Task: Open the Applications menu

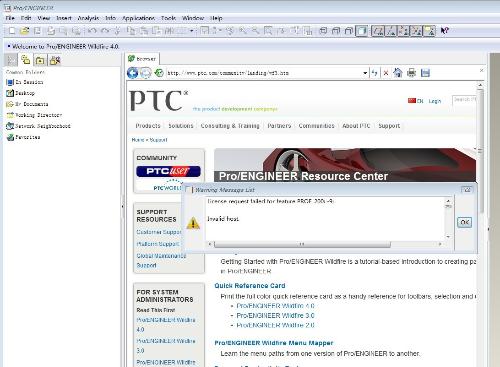Action: click(138, 18)
